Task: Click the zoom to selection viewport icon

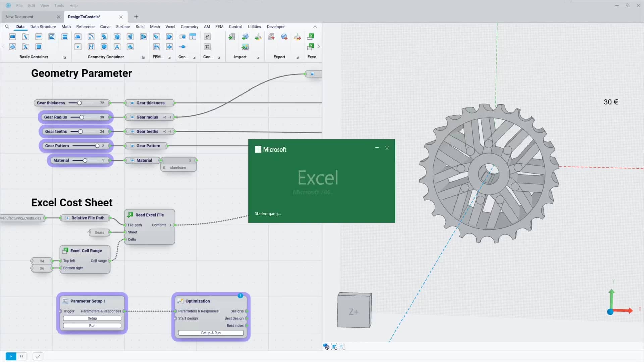Action: (x=334, y=347)
